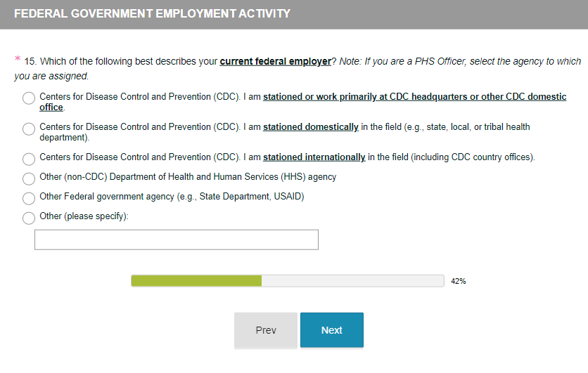This screenshot has width=588, height=373.
Task: Click the green filled part of progress bar
Action: 196,281
